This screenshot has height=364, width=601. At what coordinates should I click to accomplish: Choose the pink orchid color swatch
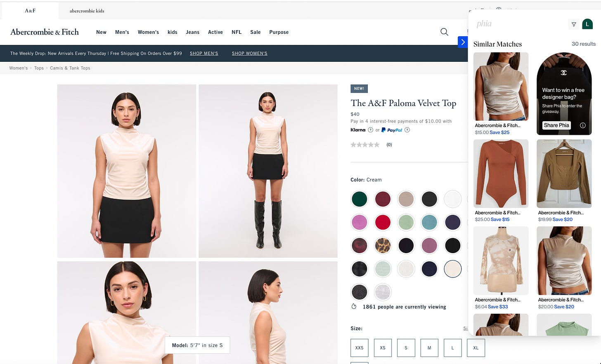(360, 223)
